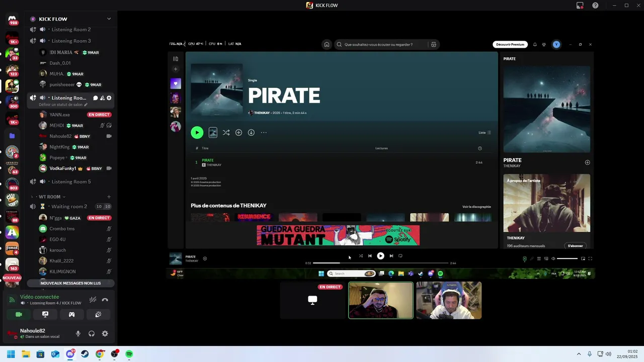Open Discord direct messages home icon
644x362 pixels.
(12, 19)
